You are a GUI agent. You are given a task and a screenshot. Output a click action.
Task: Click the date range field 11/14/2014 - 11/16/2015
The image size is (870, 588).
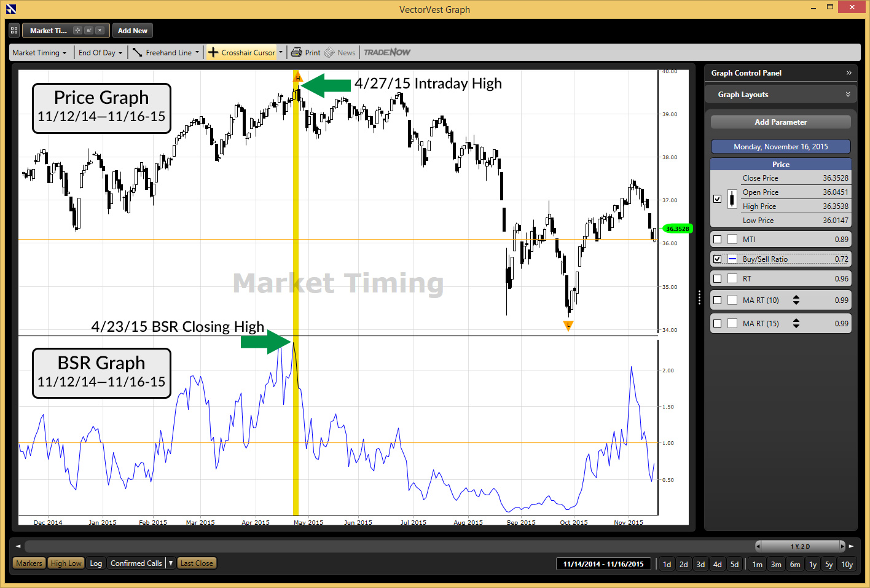pos(603,564)
